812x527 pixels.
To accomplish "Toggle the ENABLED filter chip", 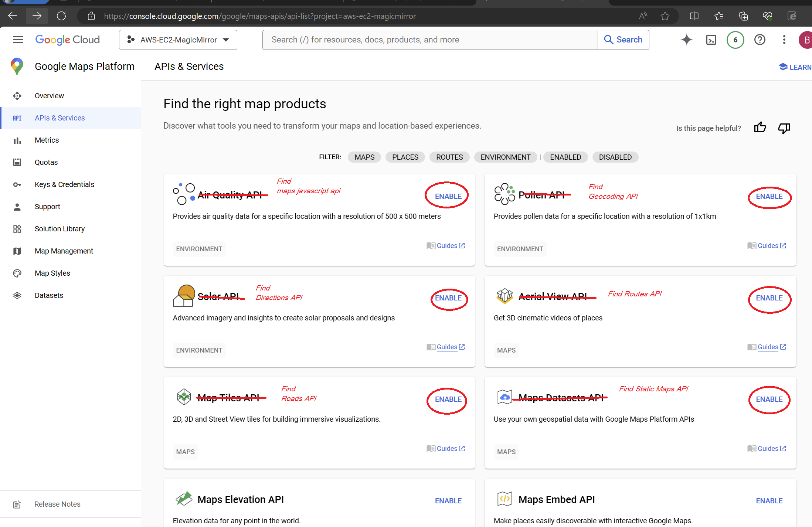I will [565, 157].
